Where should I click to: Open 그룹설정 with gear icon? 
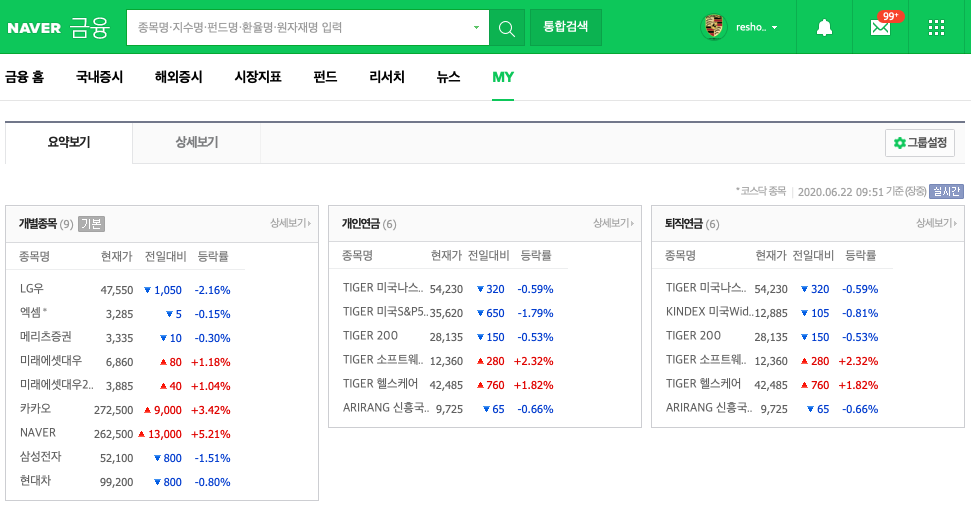point(920,143)
